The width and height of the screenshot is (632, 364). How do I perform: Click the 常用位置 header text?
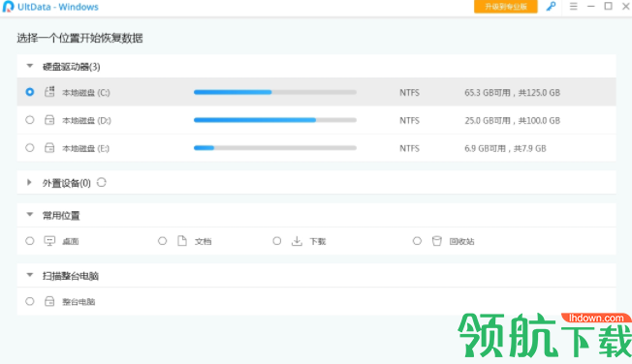click(61, 216)
